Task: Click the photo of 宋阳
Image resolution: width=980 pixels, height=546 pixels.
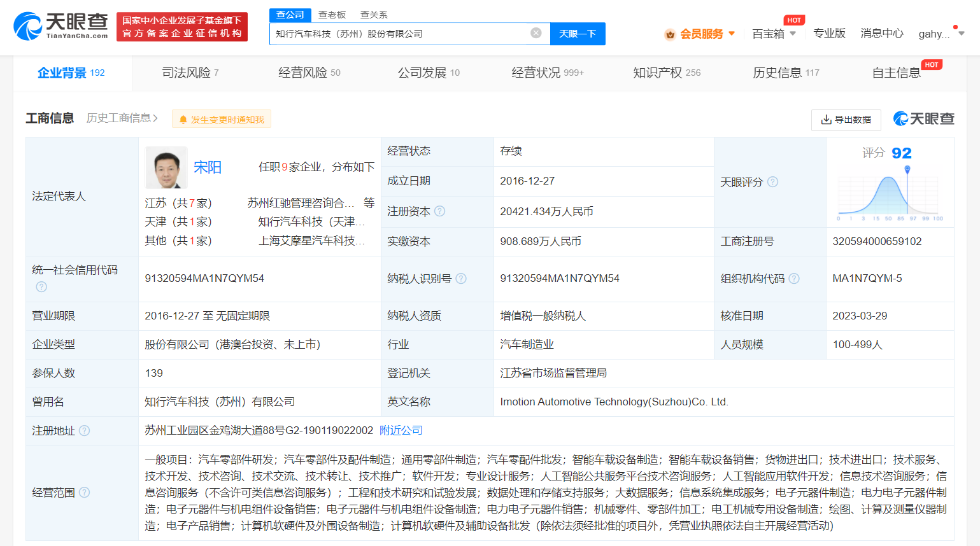Action: click(166, 168)
